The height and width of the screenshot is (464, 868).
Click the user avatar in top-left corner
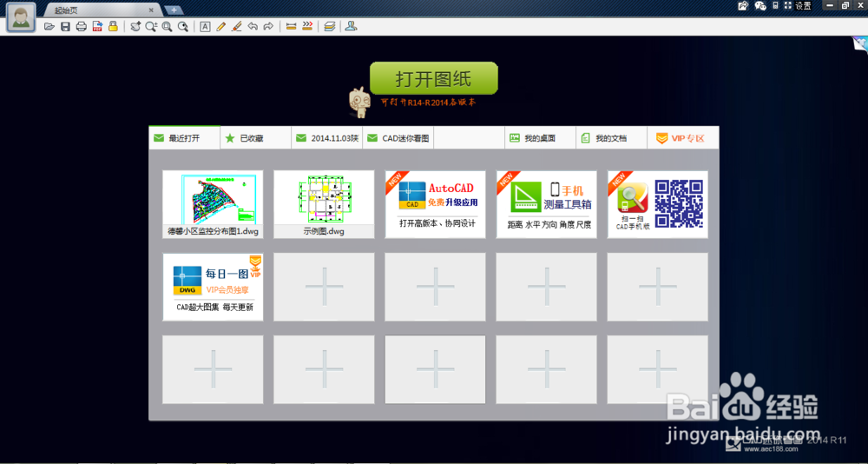tap(22, 17)
